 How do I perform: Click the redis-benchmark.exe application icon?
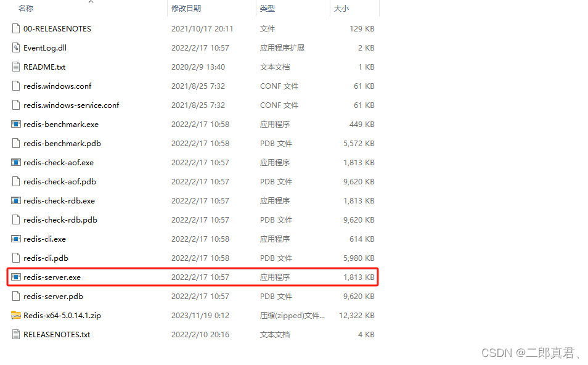tap(16, 124)
